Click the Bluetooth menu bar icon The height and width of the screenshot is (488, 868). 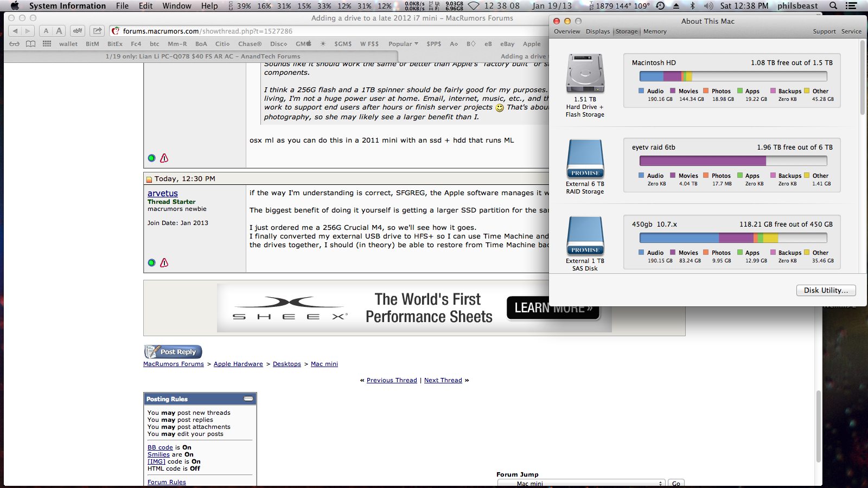coord(692,6)
